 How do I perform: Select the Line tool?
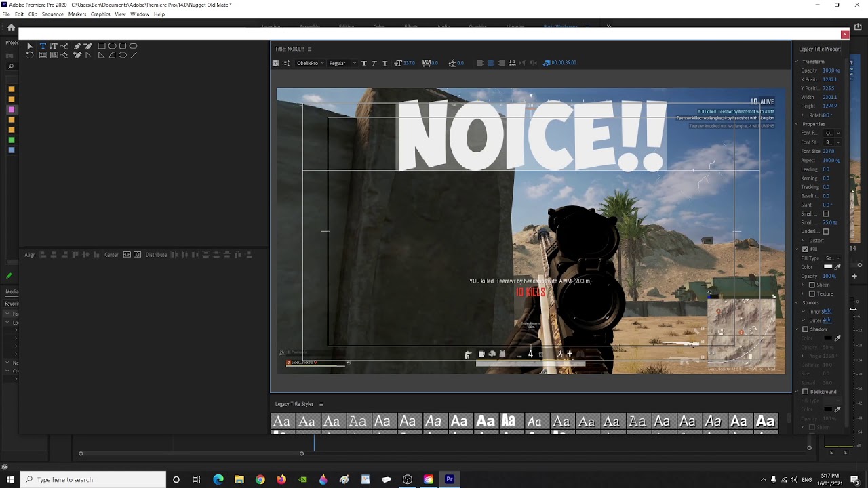(x=134, y=55)
